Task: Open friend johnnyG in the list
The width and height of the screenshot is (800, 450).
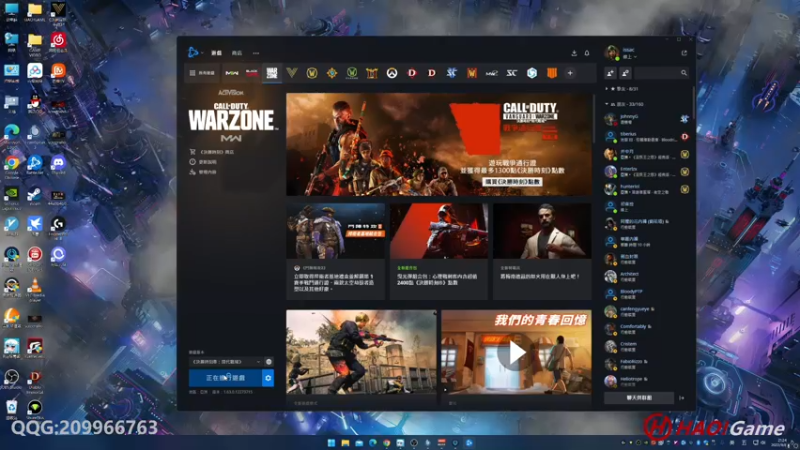Action: tap(646, 119)
